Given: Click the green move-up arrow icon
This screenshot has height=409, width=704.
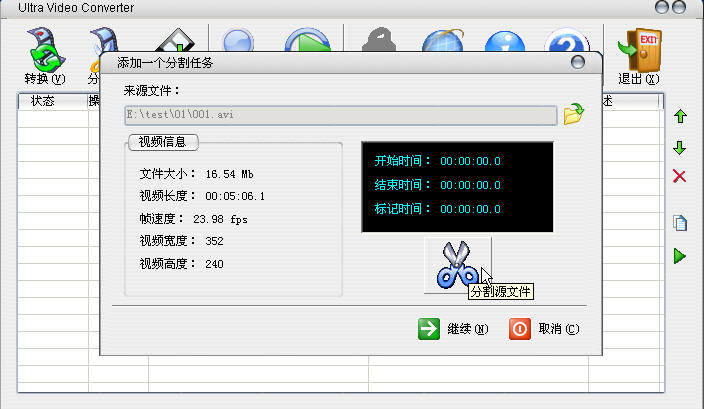Looking at the screenshot, I should [680, 116].
